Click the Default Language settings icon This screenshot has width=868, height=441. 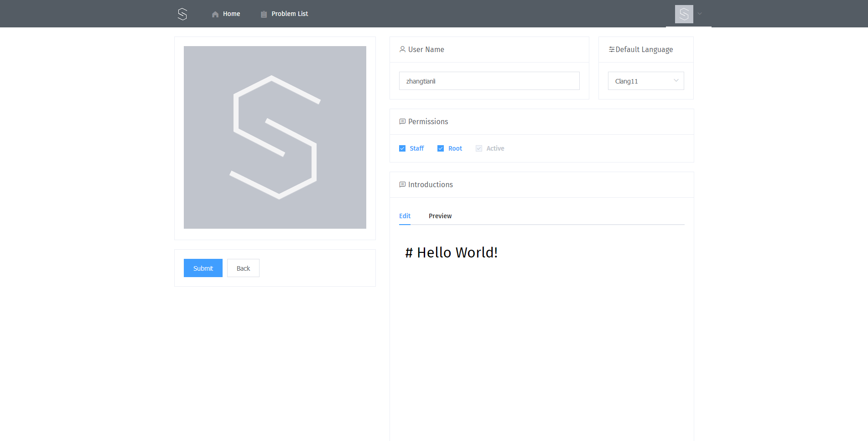click(612, 49)
